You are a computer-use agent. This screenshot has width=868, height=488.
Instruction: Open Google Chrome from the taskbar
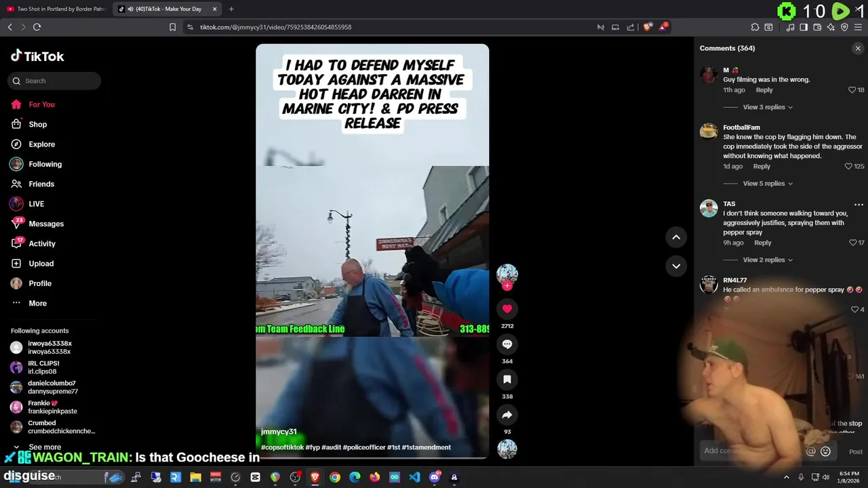[x=335, y=477]
